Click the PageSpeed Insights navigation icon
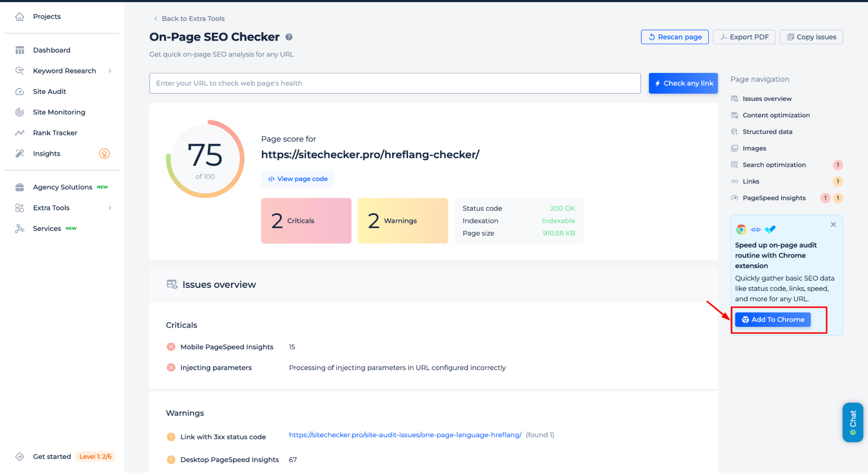The image size is (868, 473). (734, 198)
